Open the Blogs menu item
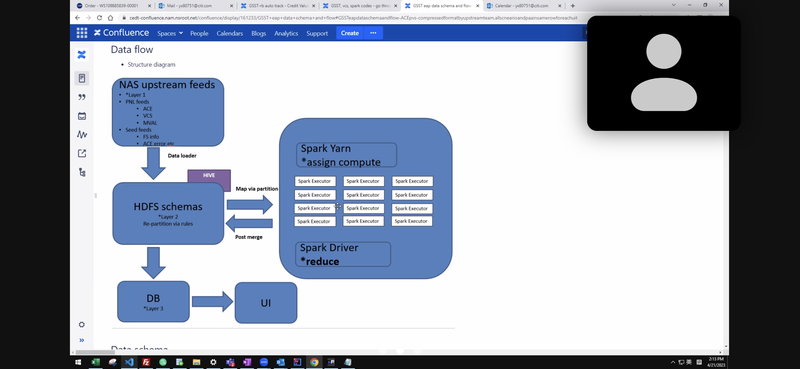The height and width of the screenshot is (369, 800). (259, 33)
